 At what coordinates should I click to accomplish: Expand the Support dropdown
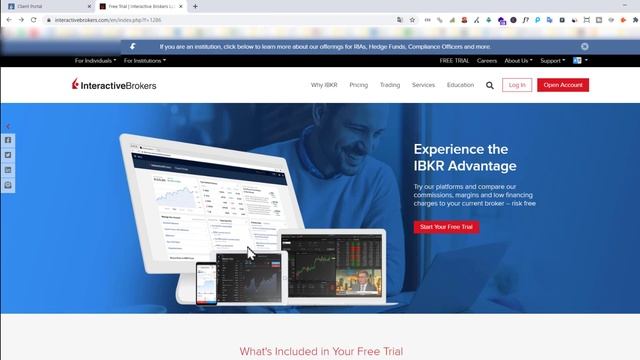coord(553,60)
